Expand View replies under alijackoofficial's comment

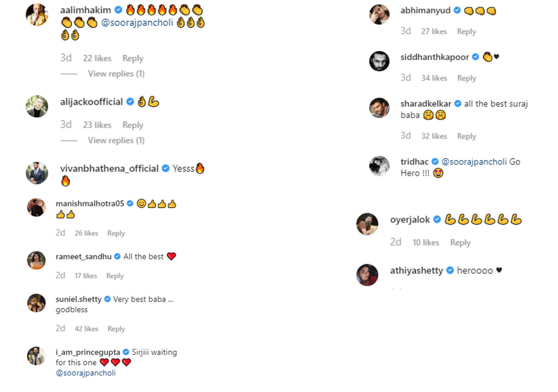[116, 140]
